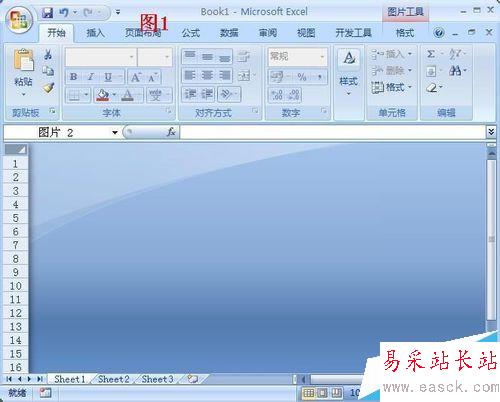This screenshot has height=402, width=500.
Task: Toggle Bold formatting
Action: pyautogui.click(x=73, y=77)
